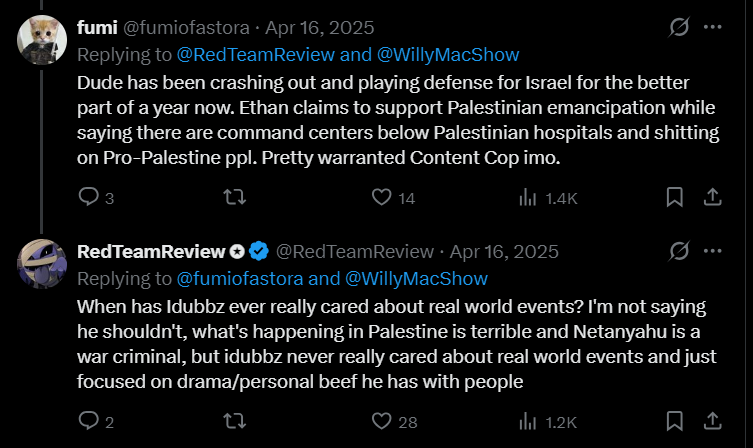Bookmark RedTeamReview's tweet
Image resolution: width=753 pixels, height=448 pixels.
(x=675, y=421)
